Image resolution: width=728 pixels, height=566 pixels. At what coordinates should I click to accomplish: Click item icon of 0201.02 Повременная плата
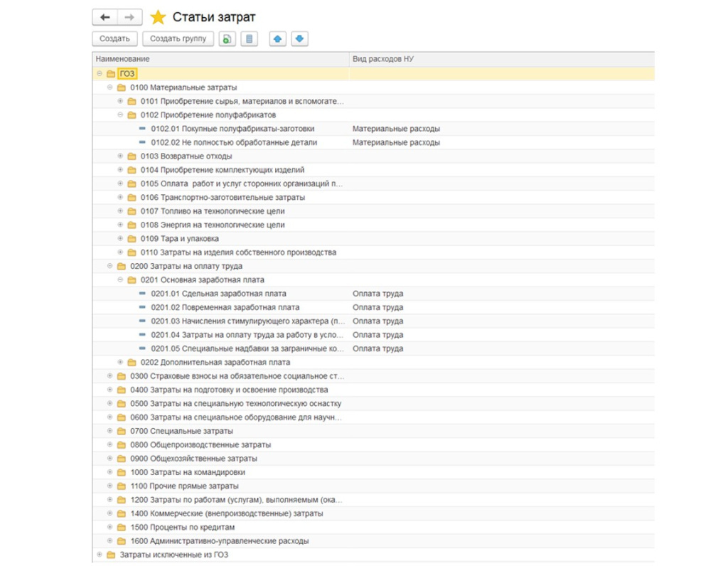coord(142,307)
